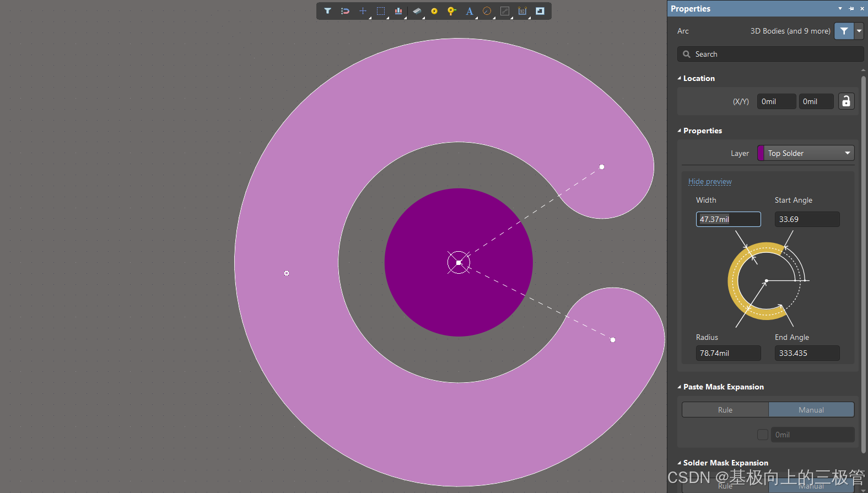Select the place text string tool
Image resolution: width=868 pixels, height=493 pixels.
click(470, 11)
